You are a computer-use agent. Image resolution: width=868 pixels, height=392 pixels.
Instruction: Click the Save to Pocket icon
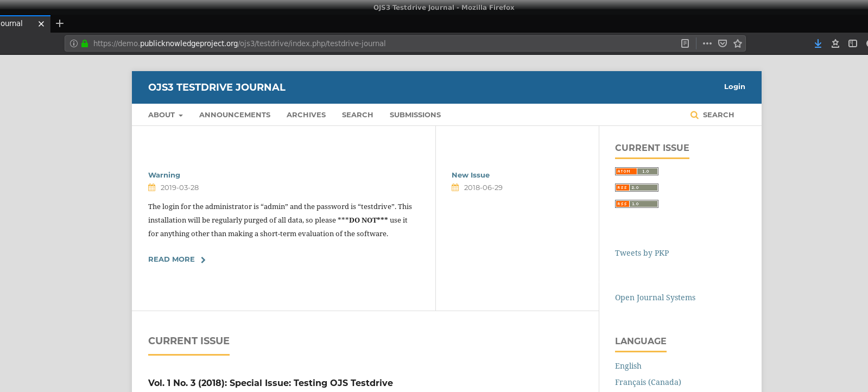click(722, 43)
